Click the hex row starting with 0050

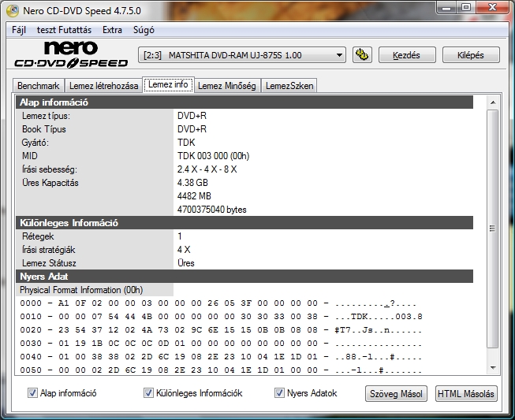tap(221, 370)
